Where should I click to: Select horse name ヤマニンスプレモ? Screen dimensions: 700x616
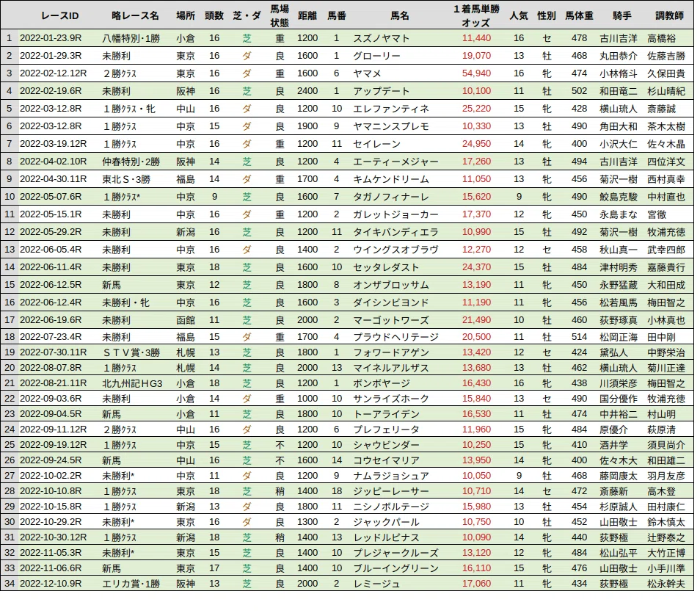(390, 126)
